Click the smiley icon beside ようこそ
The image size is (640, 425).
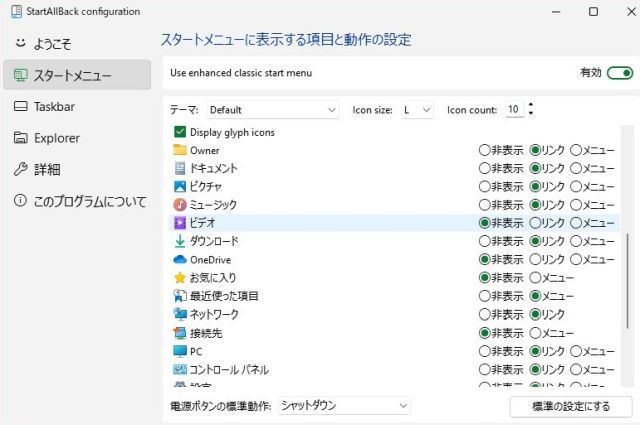[x=20, y=42]
